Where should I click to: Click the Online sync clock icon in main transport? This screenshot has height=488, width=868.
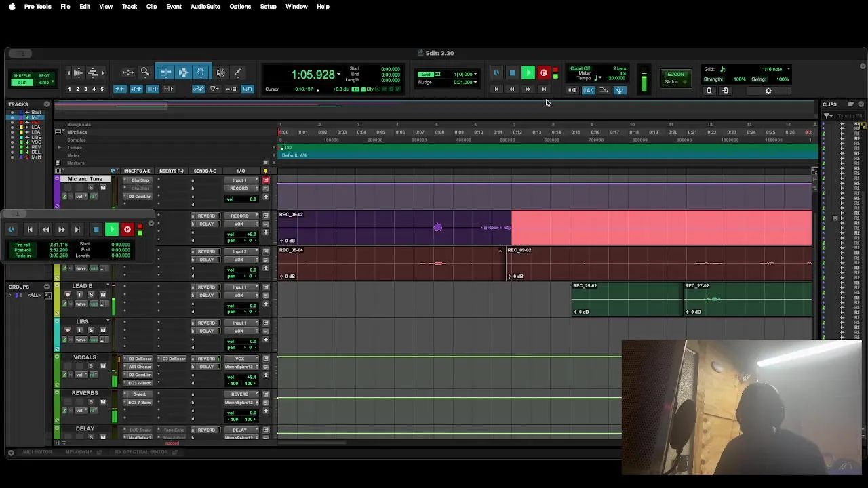(x=496, y=73)
